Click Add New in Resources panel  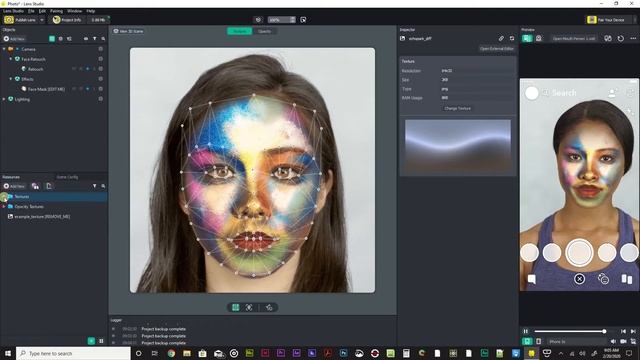point(14,186)
